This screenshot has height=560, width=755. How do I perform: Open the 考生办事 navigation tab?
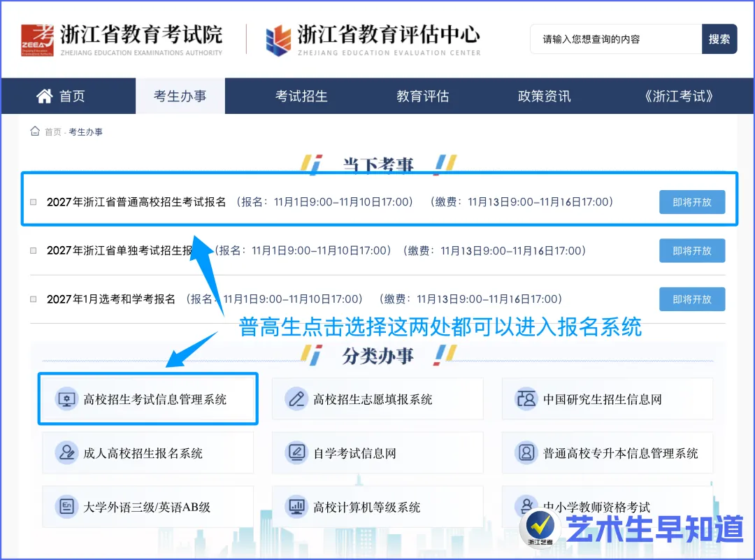point(180,96)
